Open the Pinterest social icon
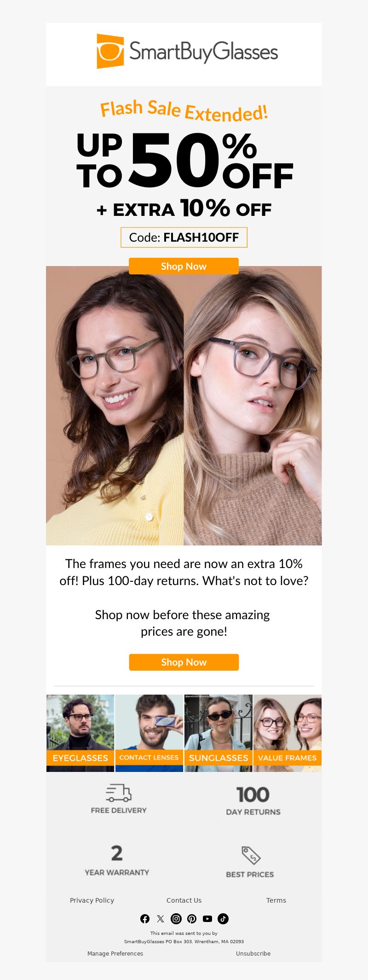 click(192, 919)
